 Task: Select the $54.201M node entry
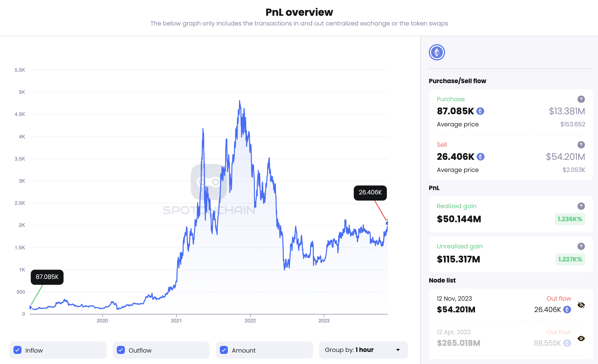tap(456, 309)
